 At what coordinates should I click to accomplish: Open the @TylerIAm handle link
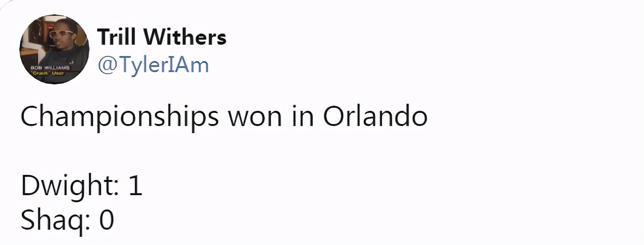[153, 65]
